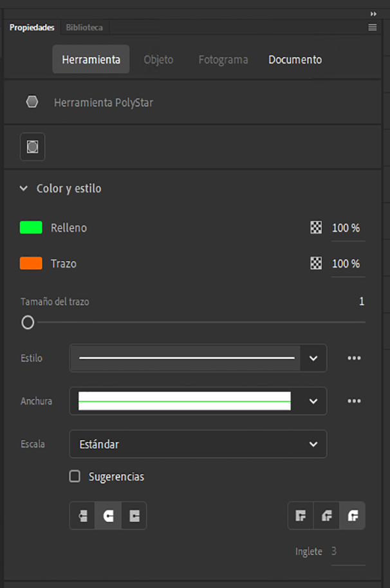Enable the Sugerencias checkbox
This screenshot has width=390, height=588.
click(x=75, y=477)
